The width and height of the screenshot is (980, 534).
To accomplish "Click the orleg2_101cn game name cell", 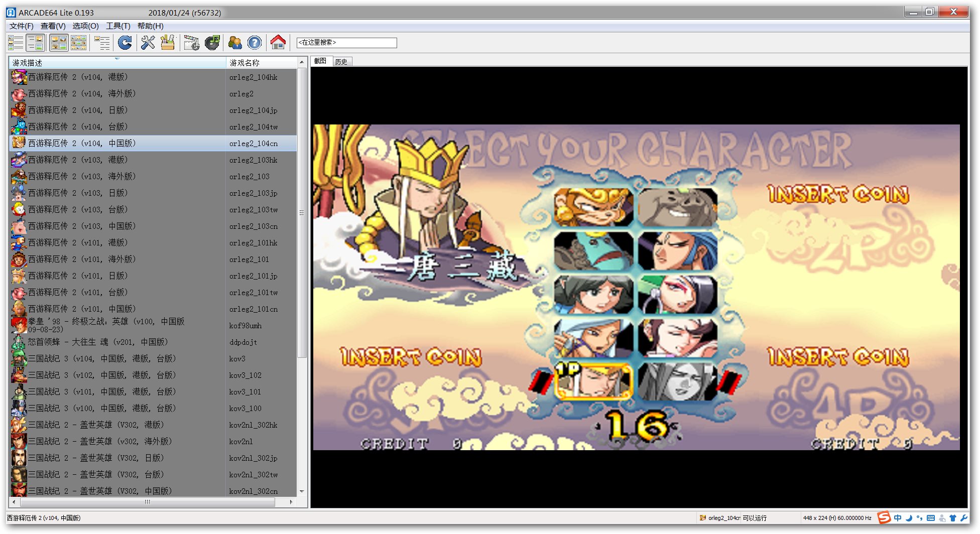I will point(254,309).
